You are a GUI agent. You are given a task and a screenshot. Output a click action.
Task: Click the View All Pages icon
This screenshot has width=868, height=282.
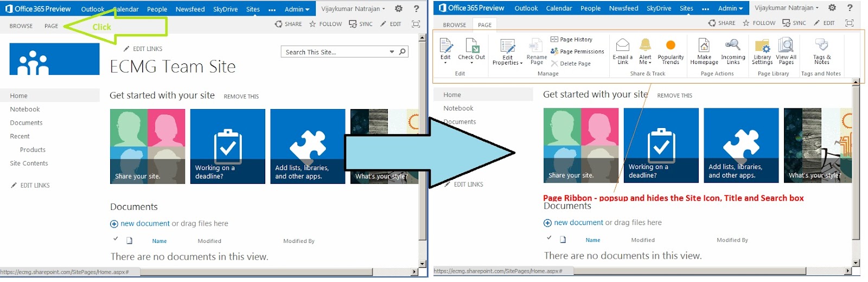click(x=786, y=45)
